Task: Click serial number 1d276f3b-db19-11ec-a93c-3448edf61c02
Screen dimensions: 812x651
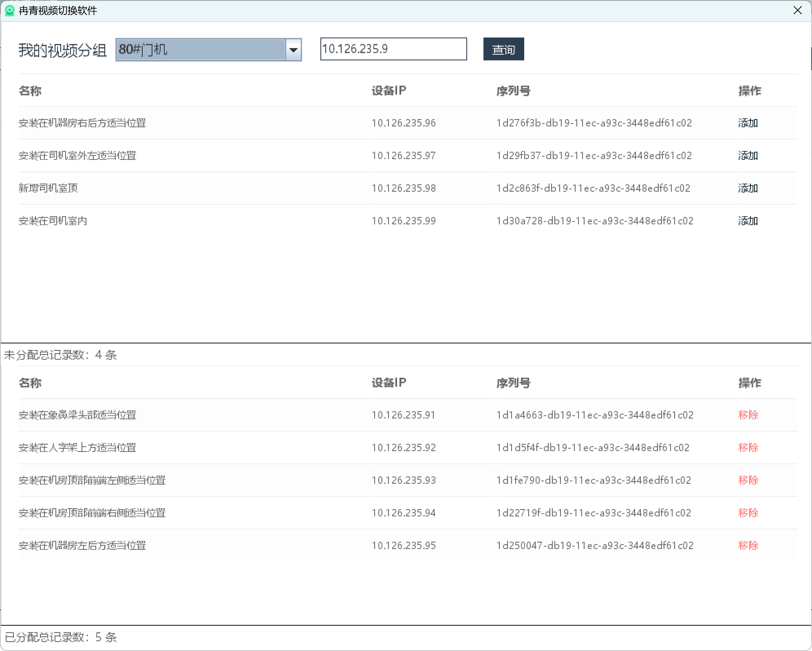Action: 594,123
